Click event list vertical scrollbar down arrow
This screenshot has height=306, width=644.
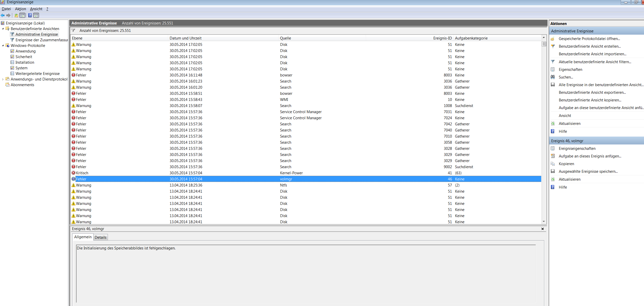[544, 222]
